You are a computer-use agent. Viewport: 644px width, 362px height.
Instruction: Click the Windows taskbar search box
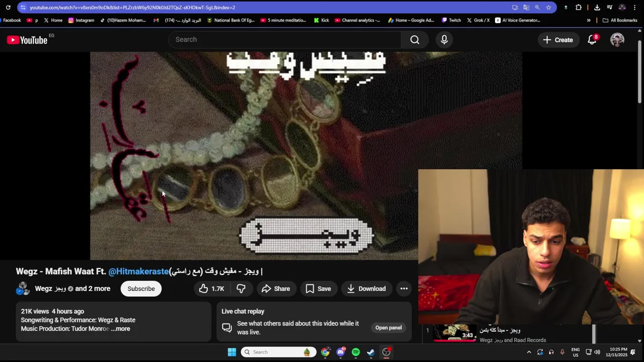(x=278, y=352)
